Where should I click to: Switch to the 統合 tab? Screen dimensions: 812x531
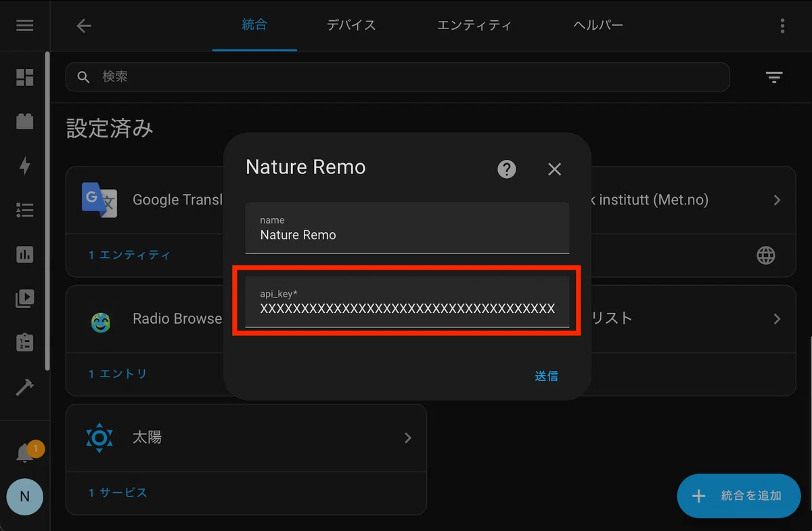coord(254,25)
